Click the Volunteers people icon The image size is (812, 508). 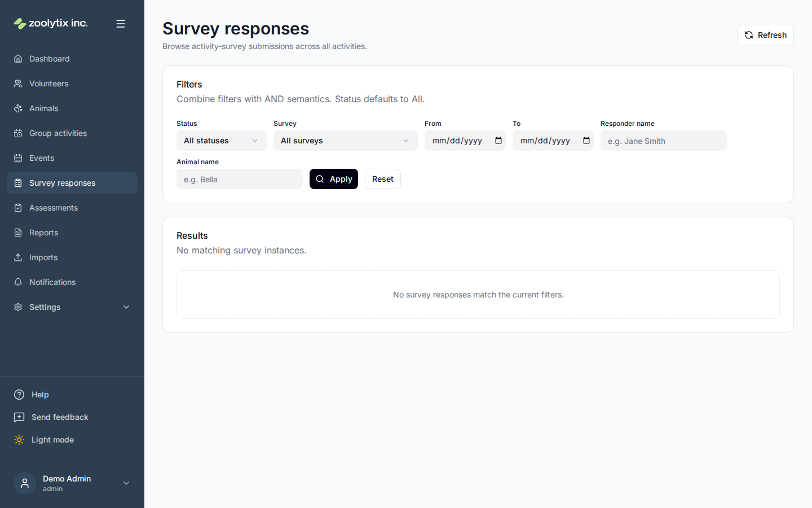click(x=18, y=84)
